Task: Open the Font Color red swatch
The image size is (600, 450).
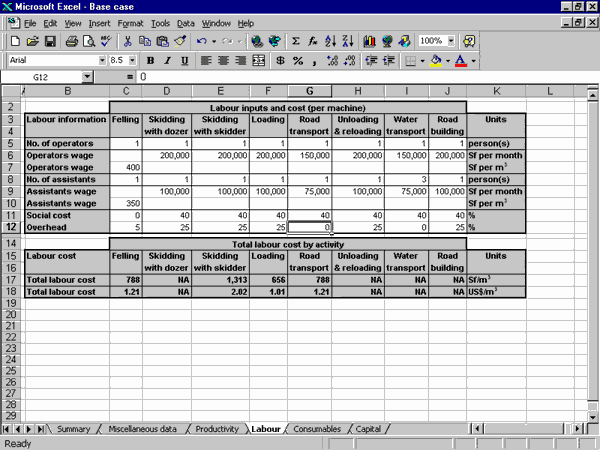Action: [x=460, y=61]
